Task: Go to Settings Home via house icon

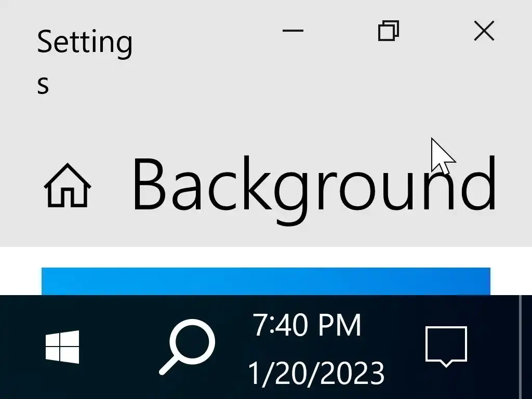Action: [x=68, y=185]
